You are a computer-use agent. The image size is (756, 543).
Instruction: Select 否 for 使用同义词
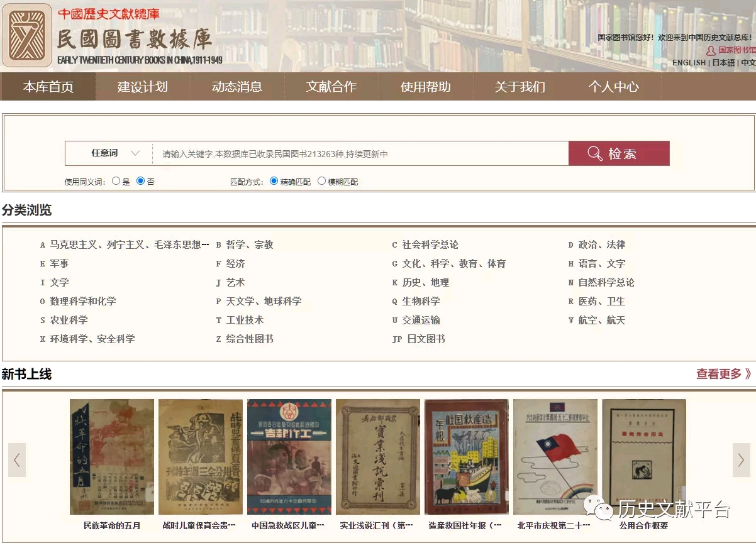(140, 181)
